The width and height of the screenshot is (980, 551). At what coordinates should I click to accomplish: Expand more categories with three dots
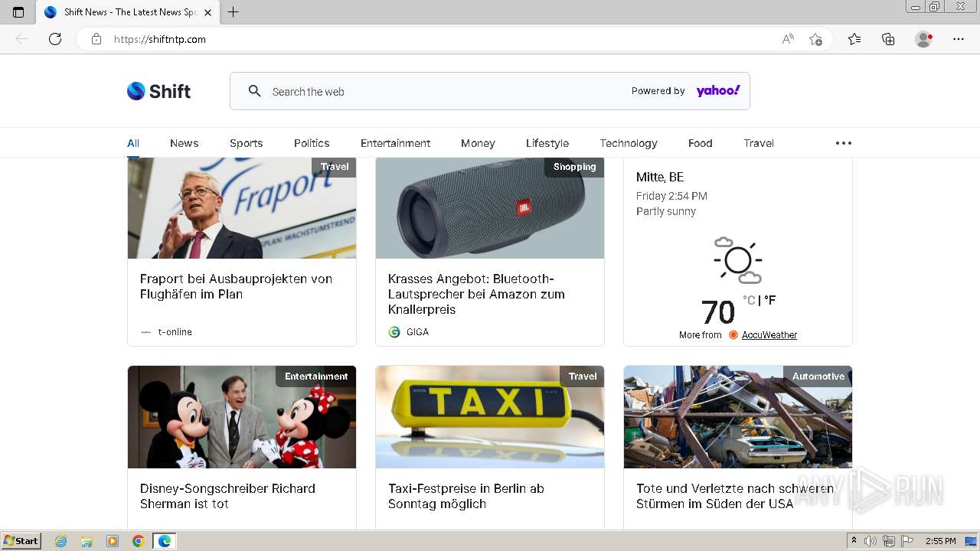click(844, 143)
